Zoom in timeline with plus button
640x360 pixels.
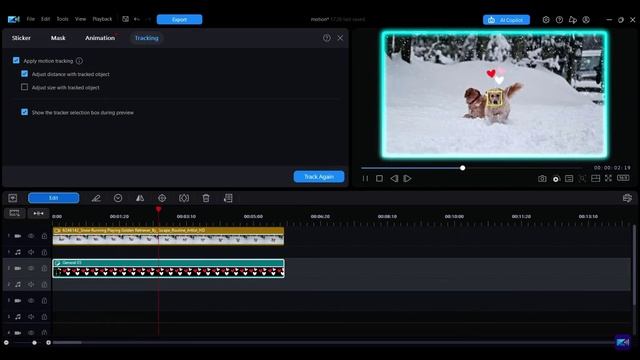[x=48, y=342]
